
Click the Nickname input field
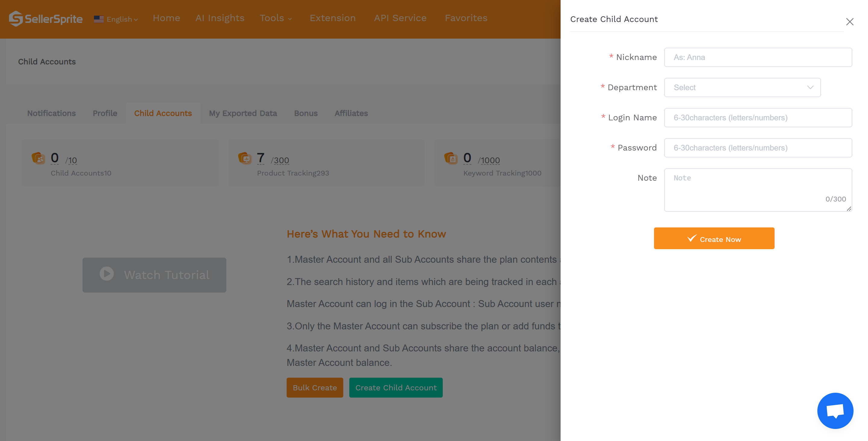point(758,57)
